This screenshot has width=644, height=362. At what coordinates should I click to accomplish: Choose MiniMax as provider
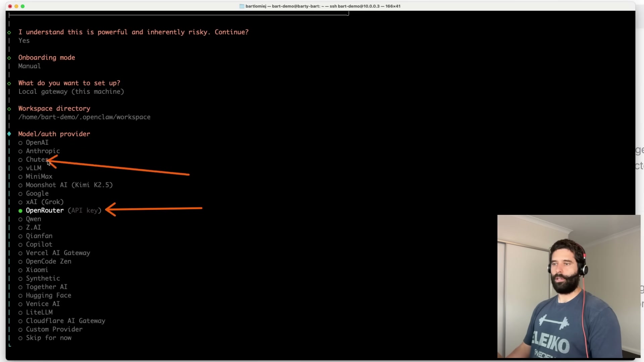36,177
